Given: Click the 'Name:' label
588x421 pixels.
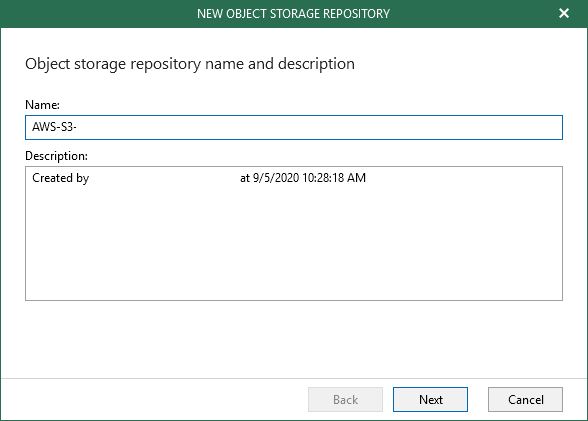Looking at the screenshot, I should (42, 105).
